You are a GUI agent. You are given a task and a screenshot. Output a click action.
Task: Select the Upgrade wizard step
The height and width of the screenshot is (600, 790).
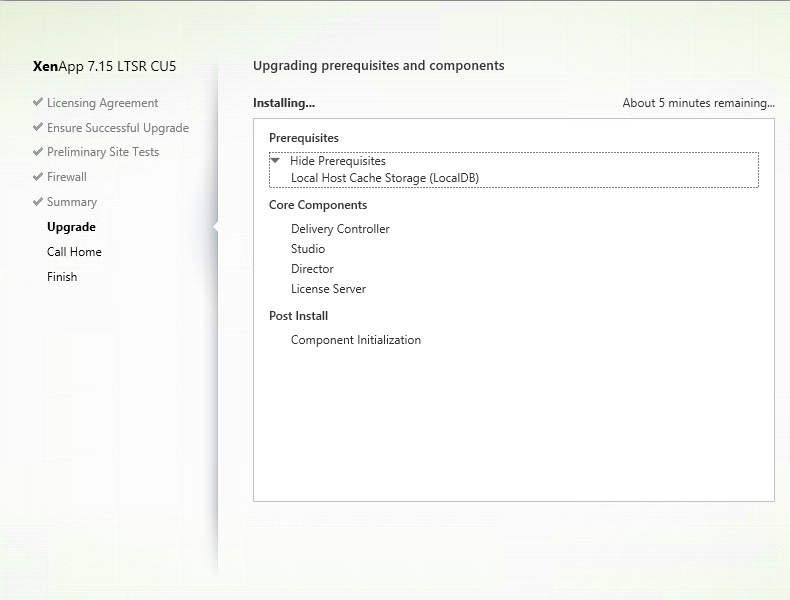[71, 227]
